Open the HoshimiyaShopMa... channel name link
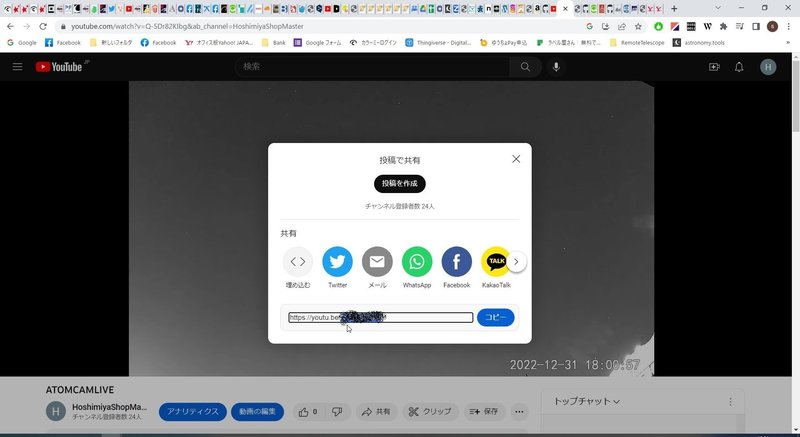The image size is (800, 437). 109,407
